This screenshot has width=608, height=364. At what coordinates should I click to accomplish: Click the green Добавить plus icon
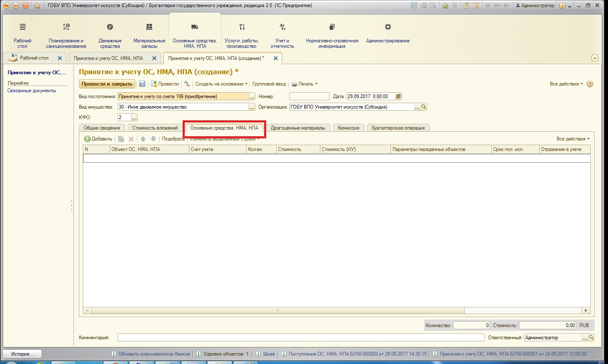tap(87, 139)
